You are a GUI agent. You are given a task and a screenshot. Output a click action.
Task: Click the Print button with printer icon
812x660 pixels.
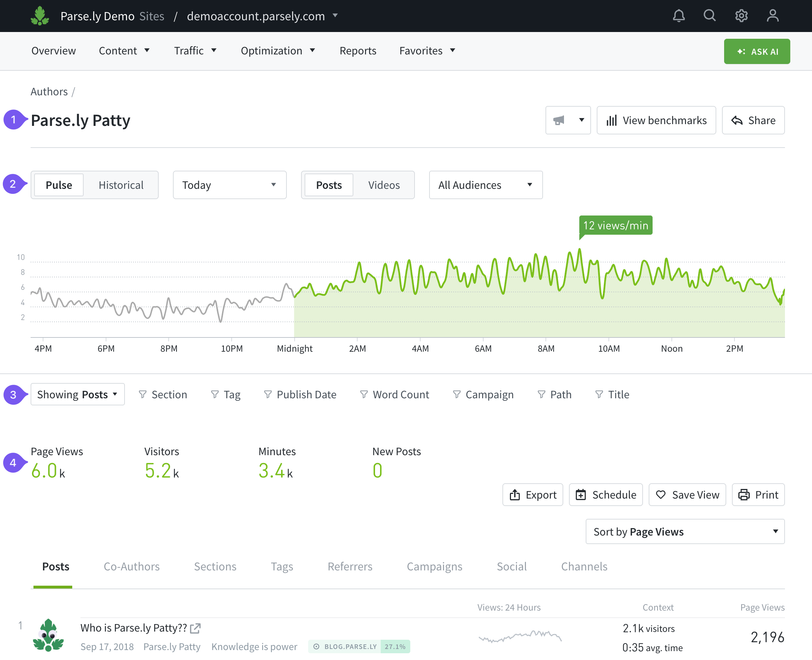(x=758, y=495)
